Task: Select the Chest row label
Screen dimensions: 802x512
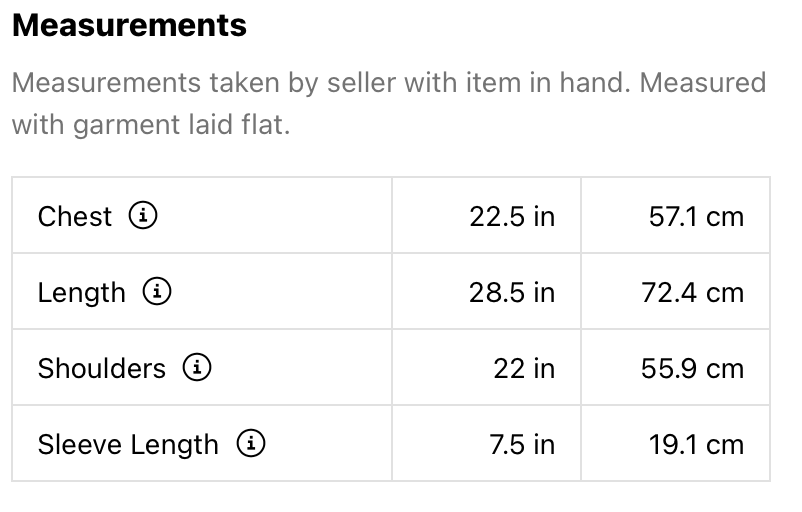Action: coord(75,216)
